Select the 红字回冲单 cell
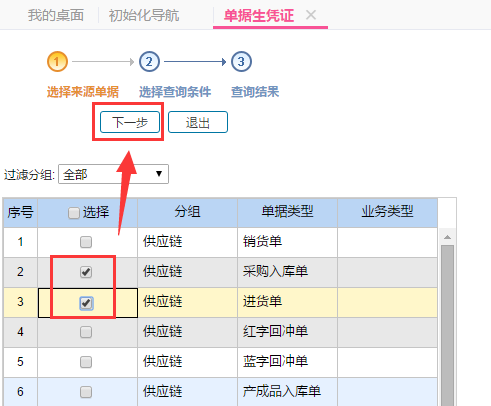This screenshot has width=491, height=406. pyautogui.click(x=287, y=332)
